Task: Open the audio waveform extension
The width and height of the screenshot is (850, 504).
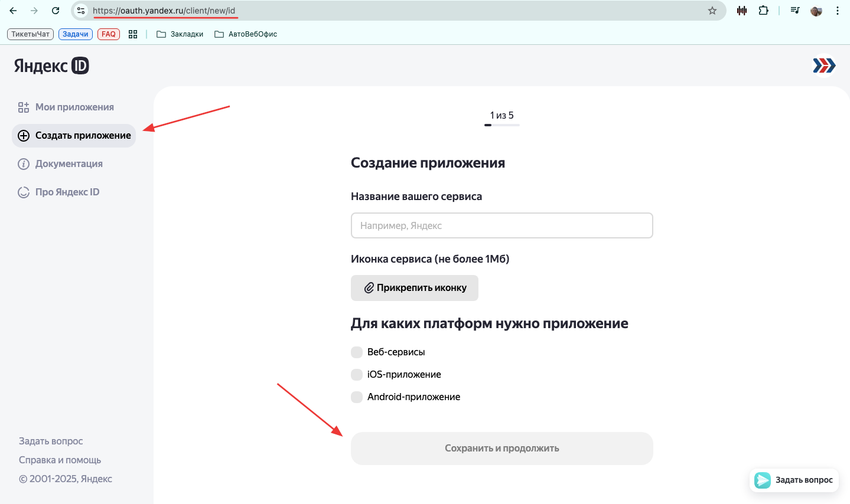Action: [x=742, y=11]
